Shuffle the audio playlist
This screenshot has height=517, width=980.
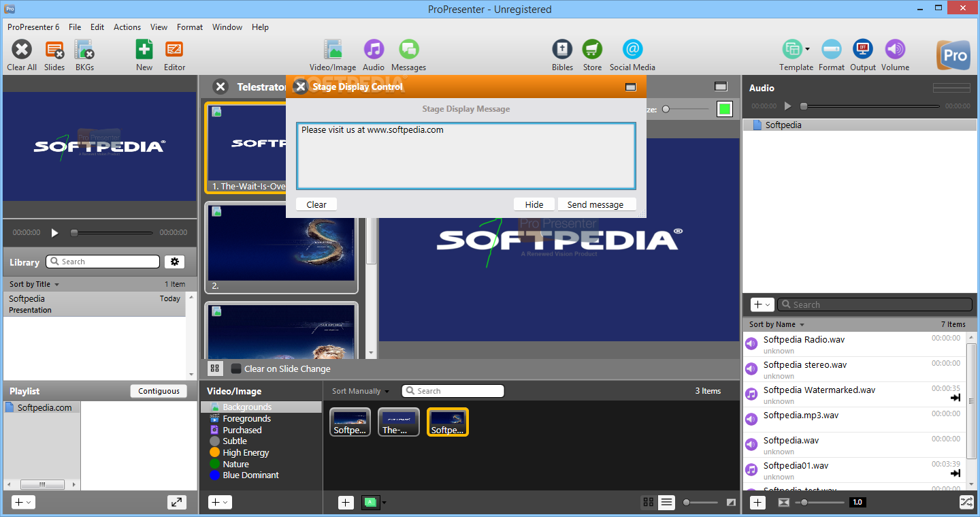point(966,502)
